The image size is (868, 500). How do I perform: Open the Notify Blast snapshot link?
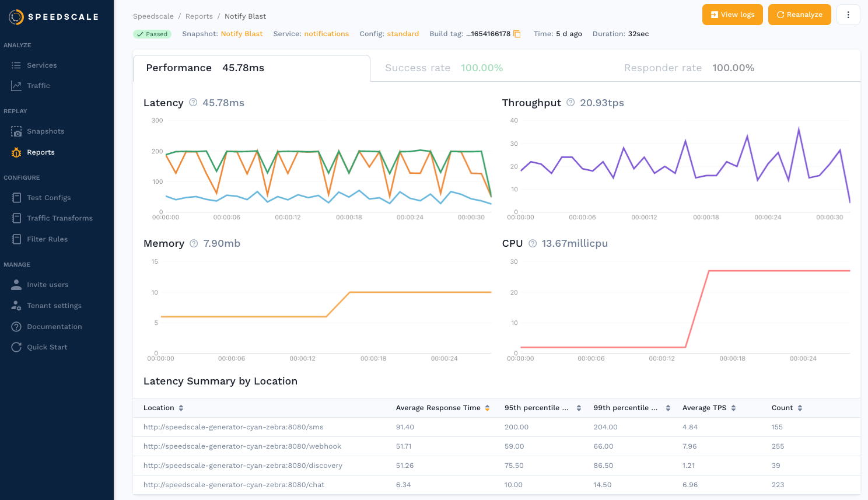pyautogui.click(x=242, y=34)
